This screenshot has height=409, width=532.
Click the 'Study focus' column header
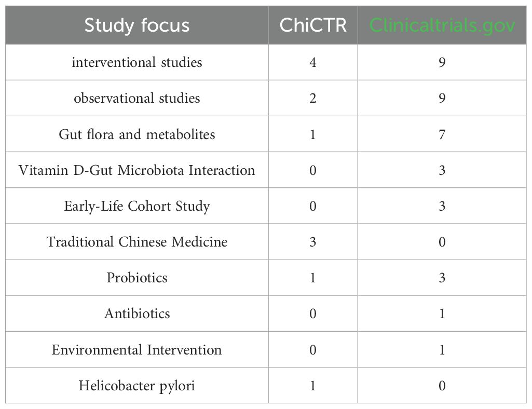pyautogui.click(x=137, y=25)
